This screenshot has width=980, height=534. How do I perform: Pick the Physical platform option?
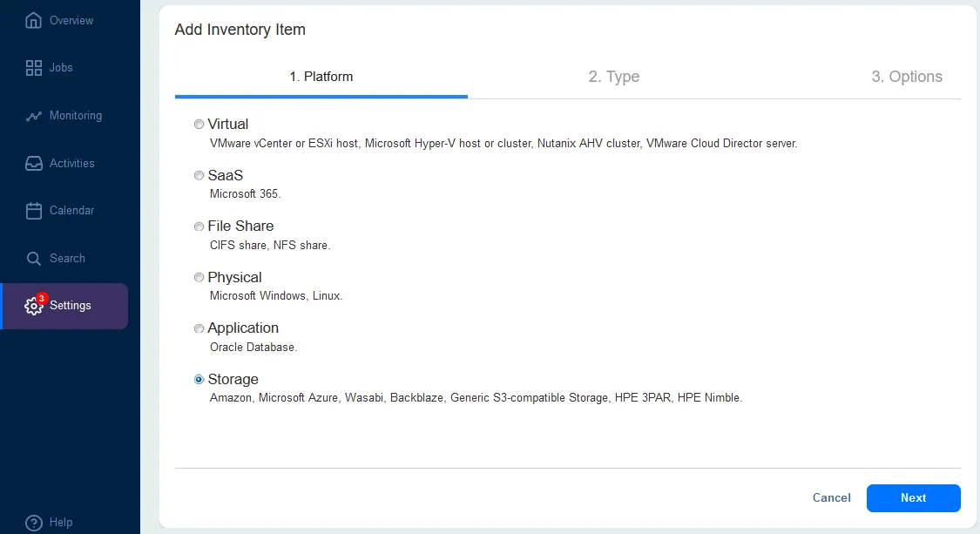(199, 277)
